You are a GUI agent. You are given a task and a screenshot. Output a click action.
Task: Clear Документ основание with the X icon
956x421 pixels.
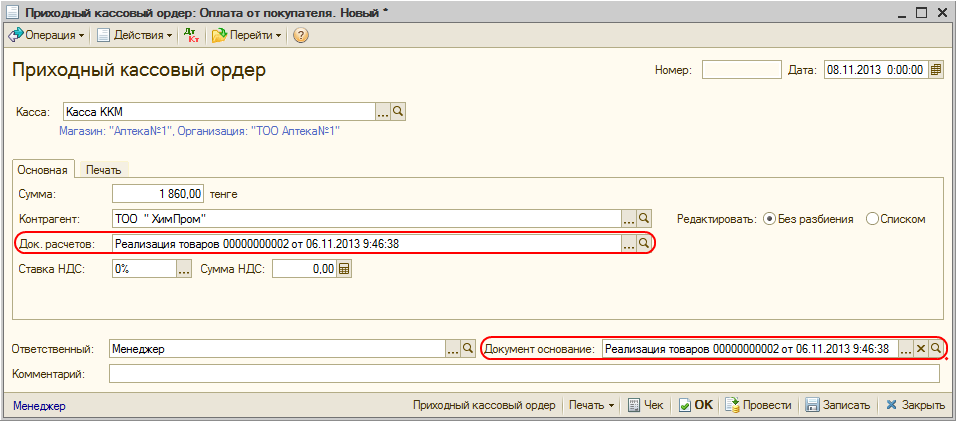click(921, 348)
